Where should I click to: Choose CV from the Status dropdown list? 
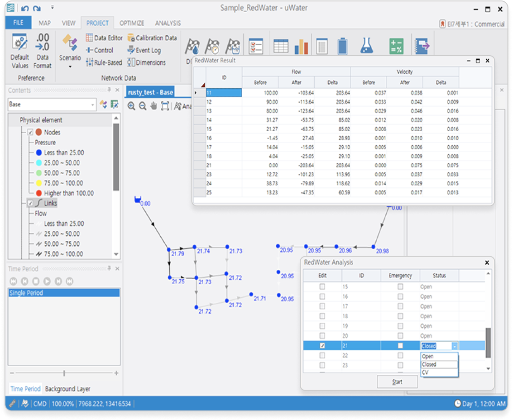tap(425, 372)
